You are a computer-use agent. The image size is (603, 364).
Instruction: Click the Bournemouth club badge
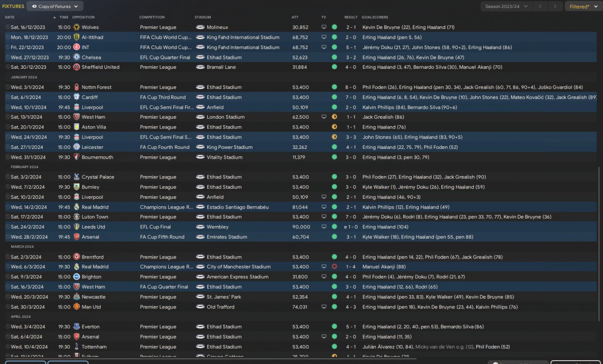pyautogui.click(x=76, y=157)
